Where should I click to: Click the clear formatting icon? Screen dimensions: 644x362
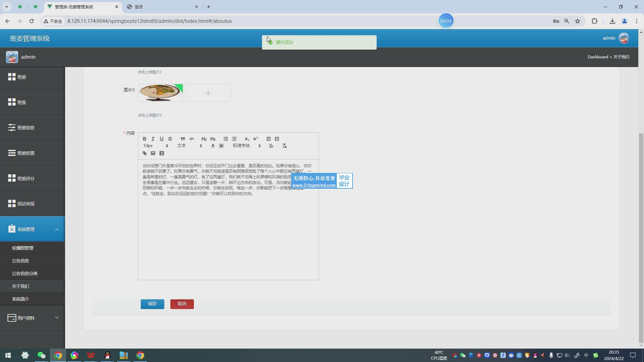[x=284, y=146]
